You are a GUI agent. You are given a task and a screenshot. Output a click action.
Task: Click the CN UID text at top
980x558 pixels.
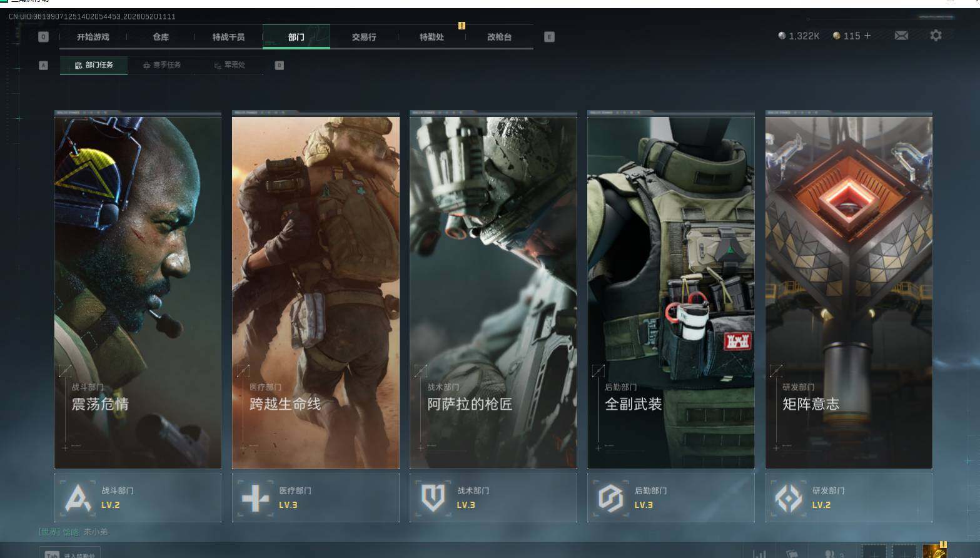tap(92, 16)
